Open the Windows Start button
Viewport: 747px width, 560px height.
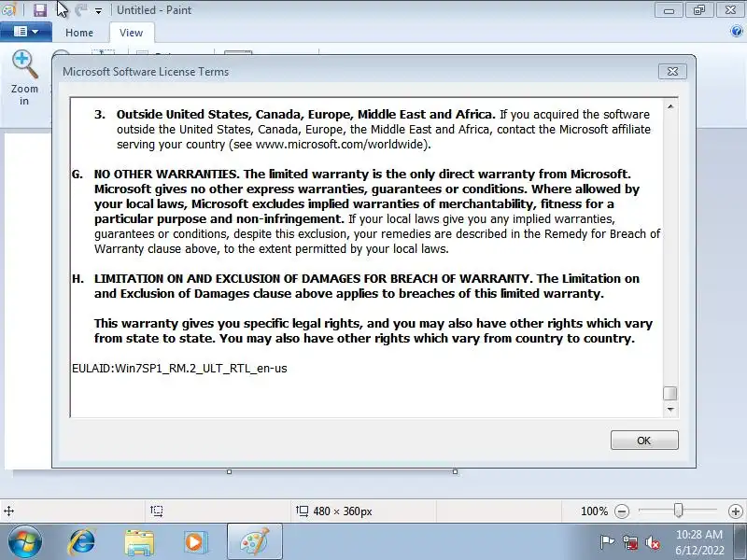(24, 542)
